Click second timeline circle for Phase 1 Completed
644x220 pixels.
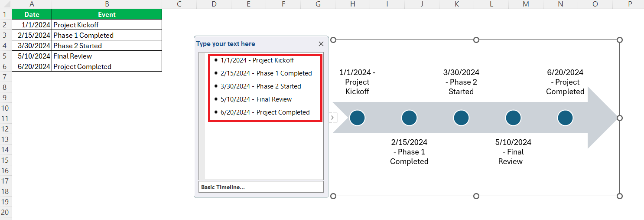(409, 118)
